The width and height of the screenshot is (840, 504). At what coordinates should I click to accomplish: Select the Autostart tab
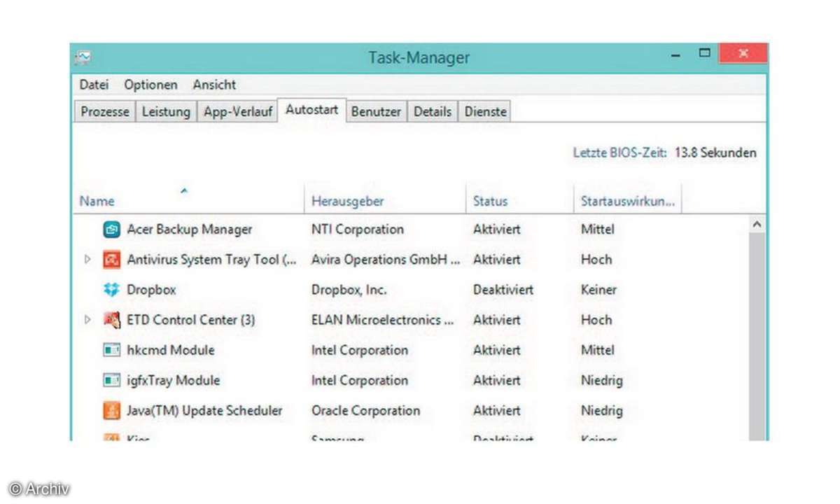[x=312, y=110]
